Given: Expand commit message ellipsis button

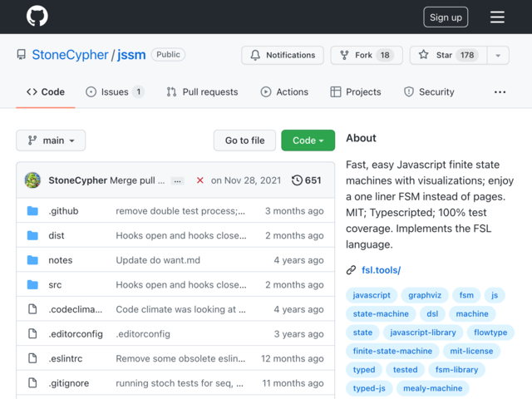Looking at the screenshot, I should (x=177, y=181).
